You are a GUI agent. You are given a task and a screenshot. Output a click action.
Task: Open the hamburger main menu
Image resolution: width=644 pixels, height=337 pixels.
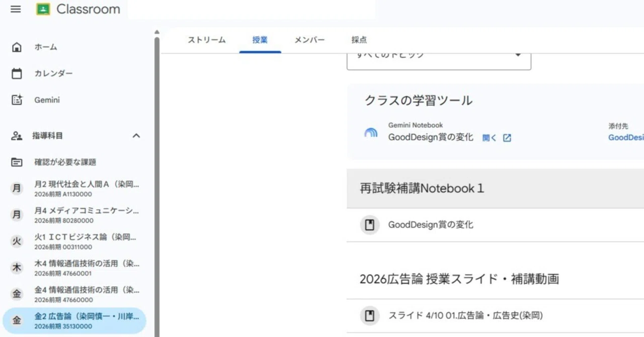[16, 9]
